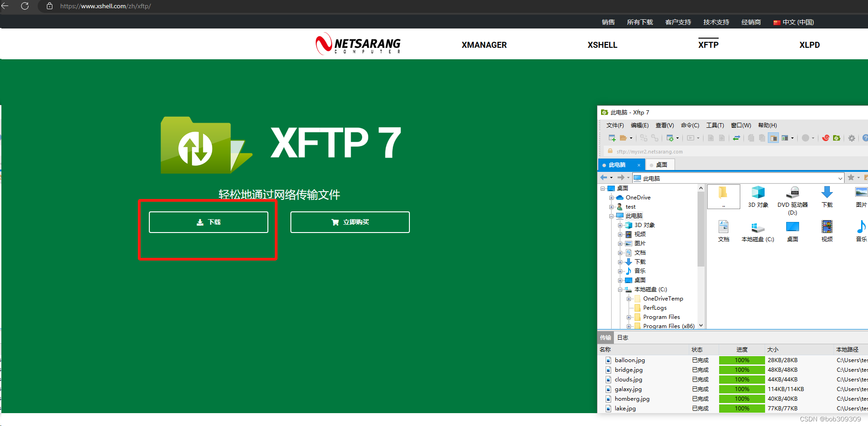Click the new session icon in Xftp toolbar
Viewport: 868px width, 426px height.
[612, 138]
